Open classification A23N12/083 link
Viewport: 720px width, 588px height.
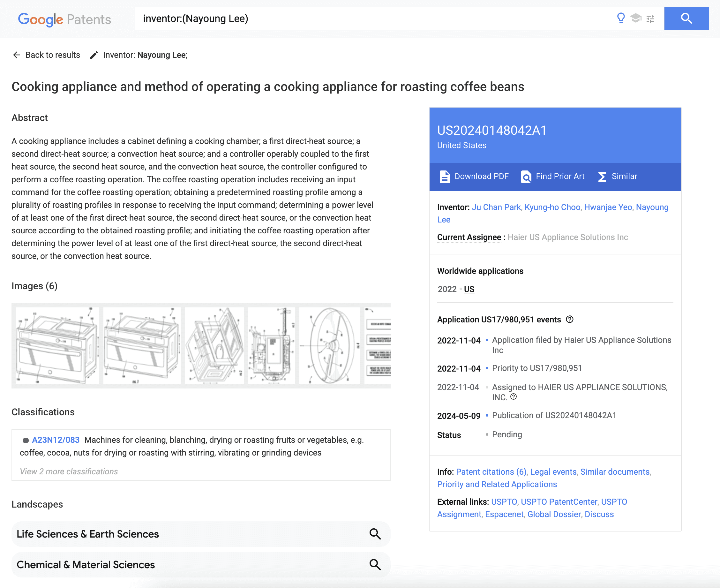56,440
